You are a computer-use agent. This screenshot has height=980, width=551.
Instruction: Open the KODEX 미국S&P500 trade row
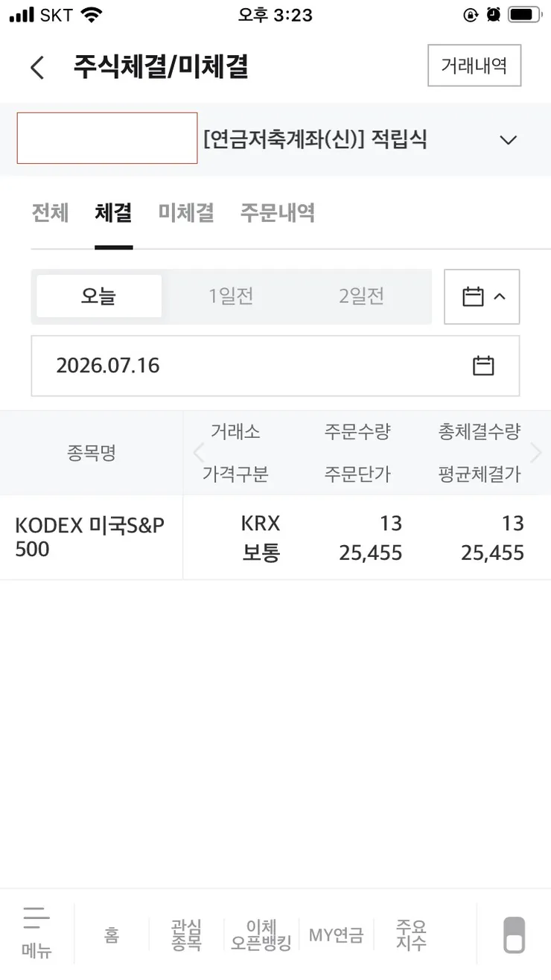click(275, 538)
